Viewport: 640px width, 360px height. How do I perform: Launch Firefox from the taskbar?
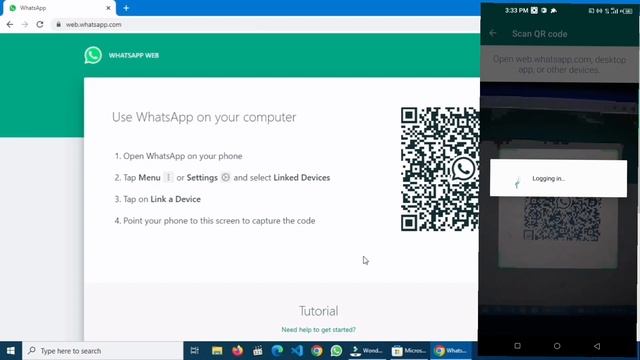[237, 351]
